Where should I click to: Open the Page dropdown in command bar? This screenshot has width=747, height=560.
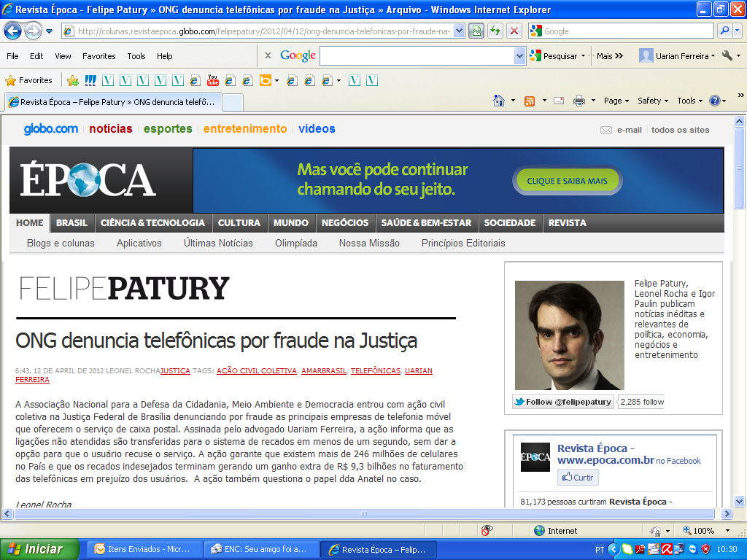pyautogui.click(x=616, y=101)
